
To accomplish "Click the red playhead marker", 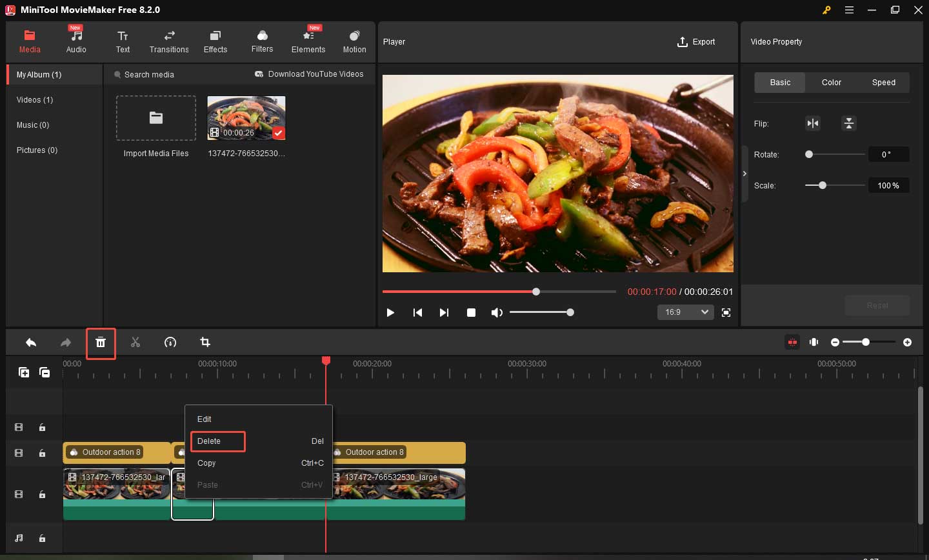I will tap(326, 361).
